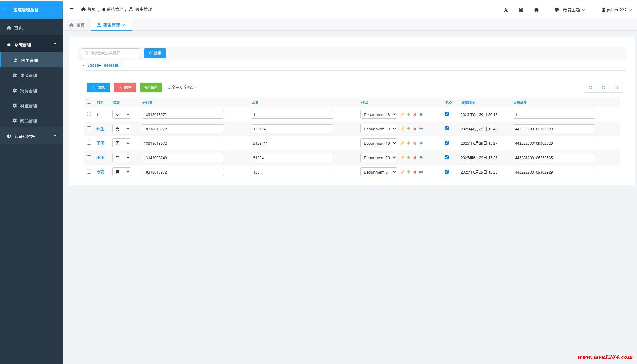Image resolution: width=637 pixels, height=364 pixels.
Task: View department eye icon in 李强's row
Action: click(x=421, y=172)
